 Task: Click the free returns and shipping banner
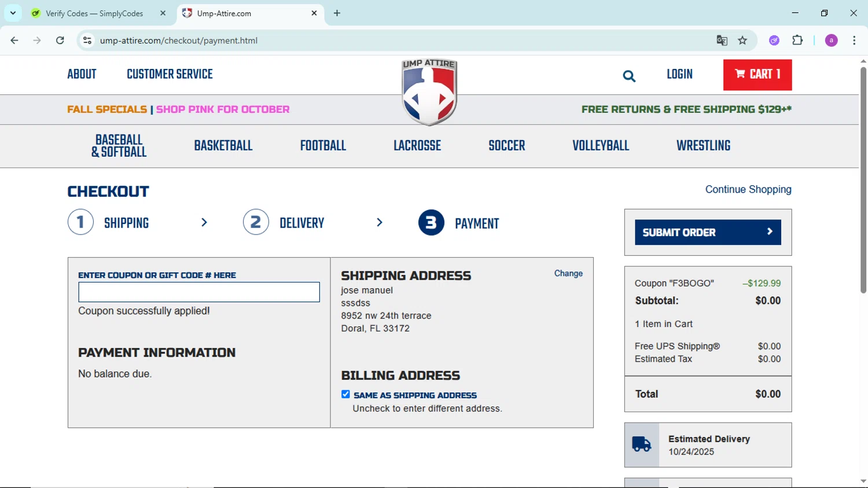point(686,109)
